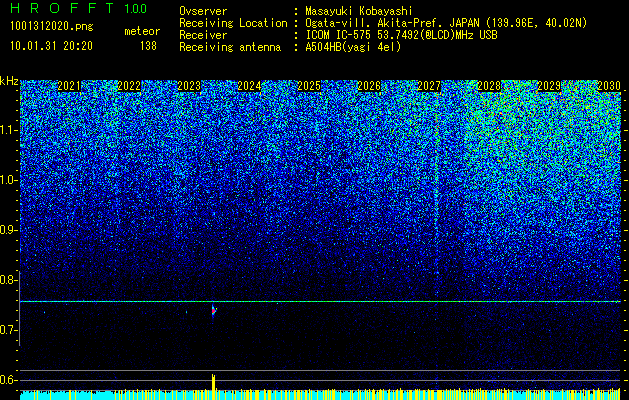Click the 2029 time marker
The width and height of the screenshot is (629, 400).
(x=549, y=86)
